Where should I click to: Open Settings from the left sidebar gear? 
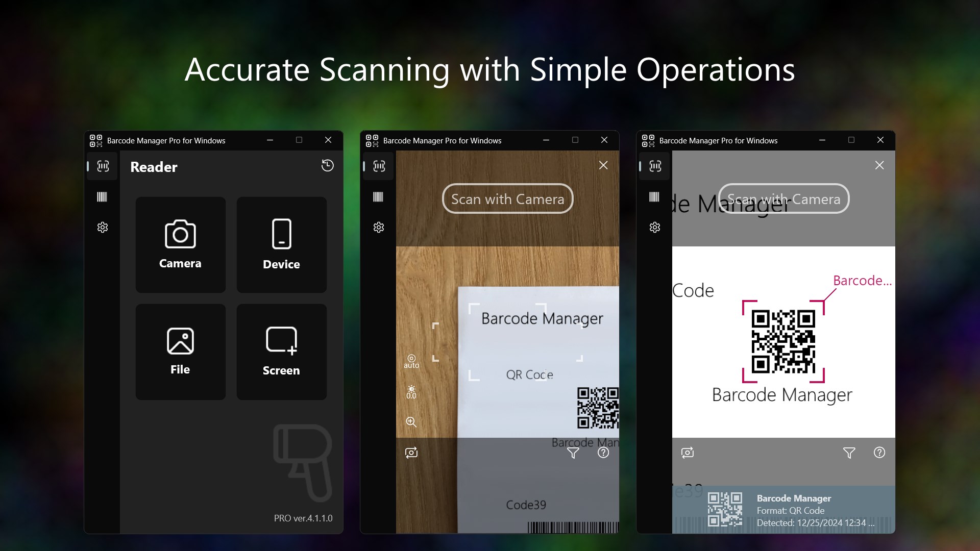pyautogui.click(x=102, y=228)
